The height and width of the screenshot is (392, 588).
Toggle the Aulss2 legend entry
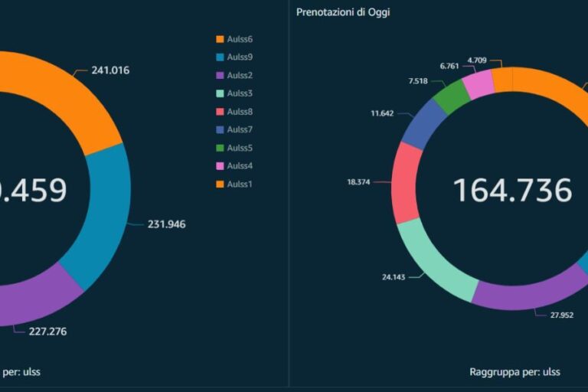(x=239, y=75)
